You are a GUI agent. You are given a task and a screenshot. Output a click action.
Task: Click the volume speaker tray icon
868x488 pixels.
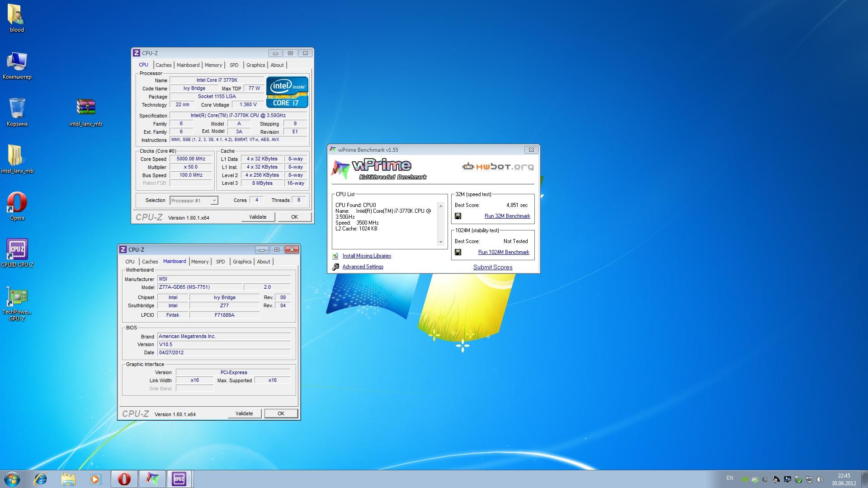pyautogui.click(x=820, y=479)
